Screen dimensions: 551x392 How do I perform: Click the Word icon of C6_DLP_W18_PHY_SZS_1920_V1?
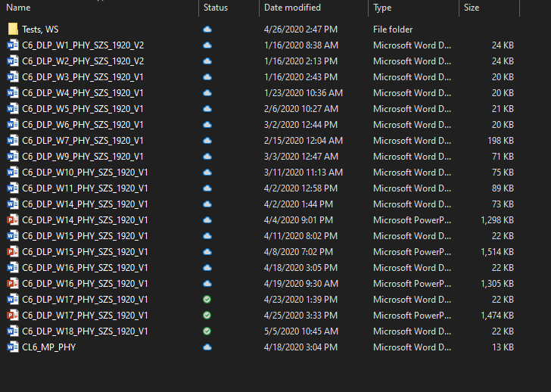[x=13, y=331]
